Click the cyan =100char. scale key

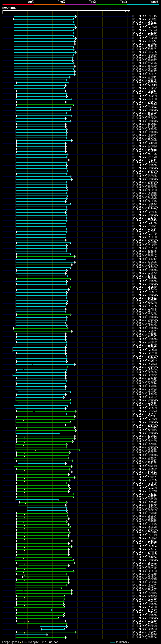119,642
